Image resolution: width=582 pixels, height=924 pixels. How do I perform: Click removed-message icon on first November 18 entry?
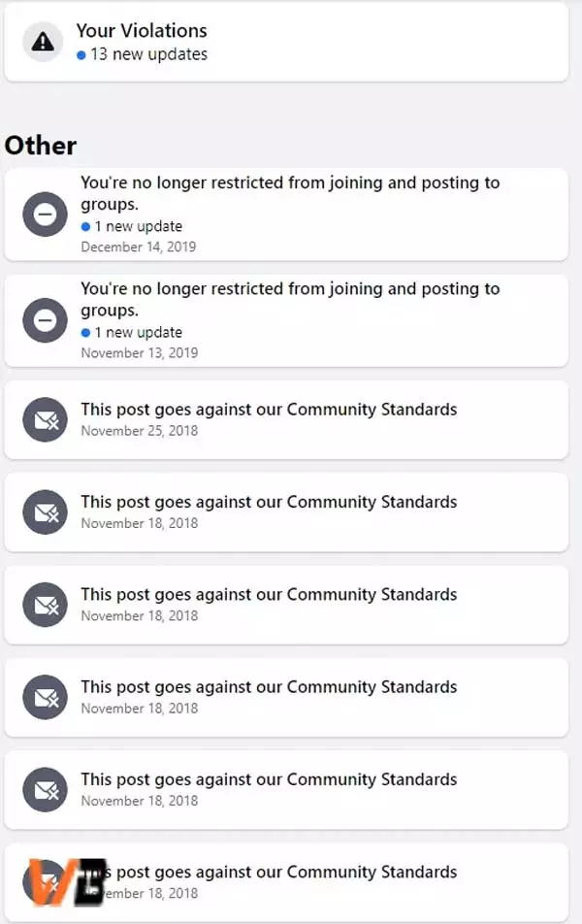[45, 512]
